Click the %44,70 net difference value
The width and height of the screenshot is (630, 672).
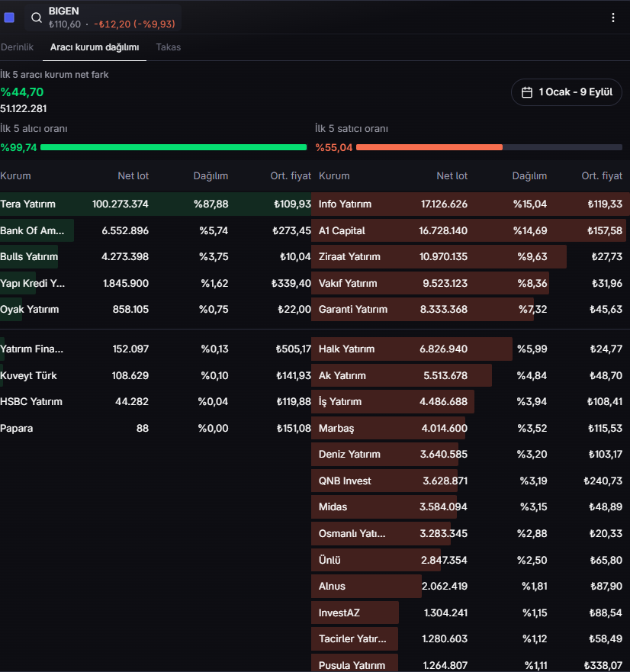[22, 92]
